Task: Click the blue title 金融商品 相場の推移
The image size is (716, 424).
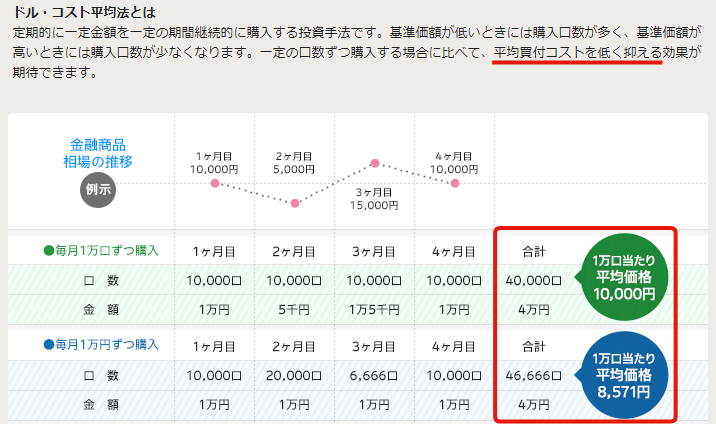Action: pos(98,153)
